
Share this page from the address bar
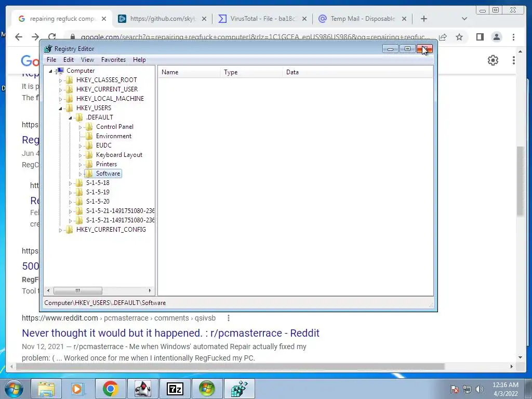[443, 37]
